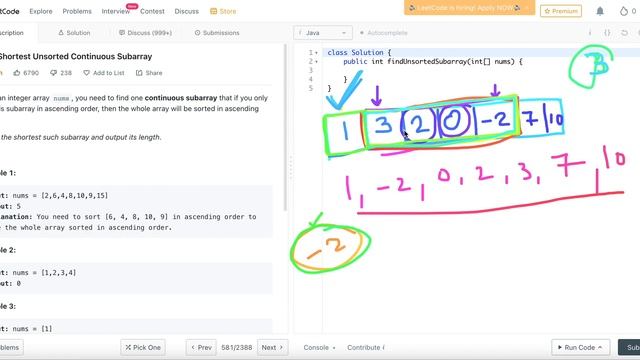Expand the Console panel
640x360 pixels.
pyautogui.click(x=319, y=347)
